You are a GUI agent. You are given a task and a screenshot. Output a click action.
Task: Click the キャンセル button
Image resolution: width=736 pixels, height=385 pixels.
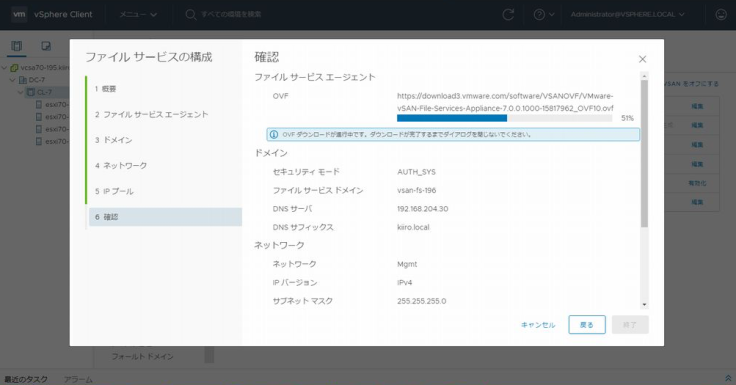point(538,325)
